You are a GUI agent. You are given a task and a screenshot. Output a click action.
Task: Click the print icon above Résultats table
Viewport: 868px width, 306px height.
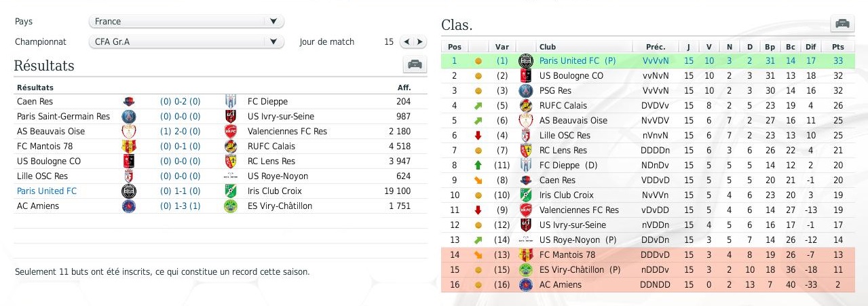415,65
